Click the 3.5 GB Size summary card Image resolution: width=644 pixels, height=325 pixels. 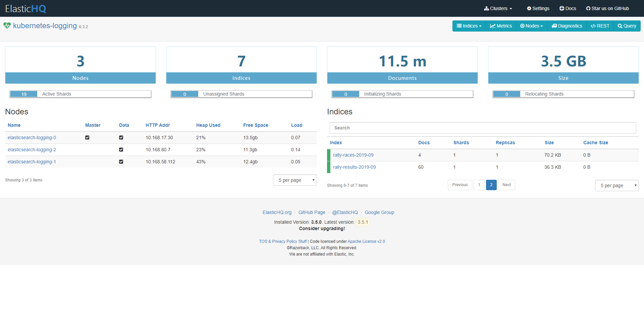563,65
